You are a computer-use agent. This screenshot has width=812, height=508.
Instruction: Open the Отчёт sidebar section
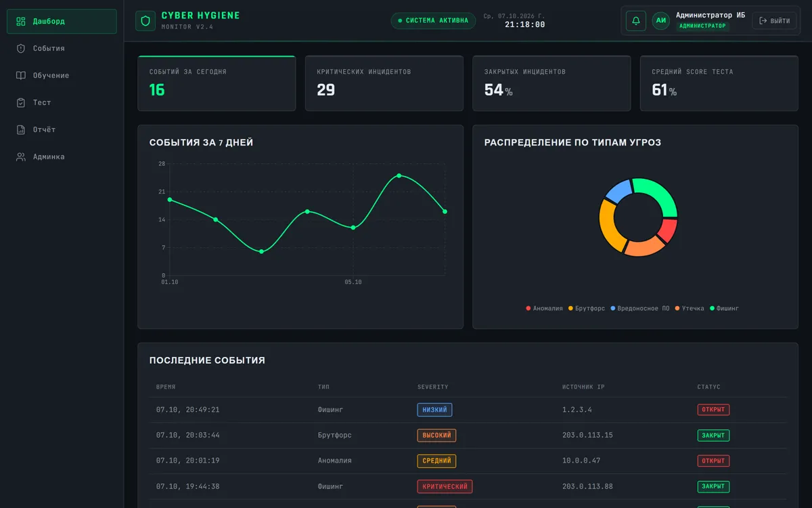click(x=62, y=130)
